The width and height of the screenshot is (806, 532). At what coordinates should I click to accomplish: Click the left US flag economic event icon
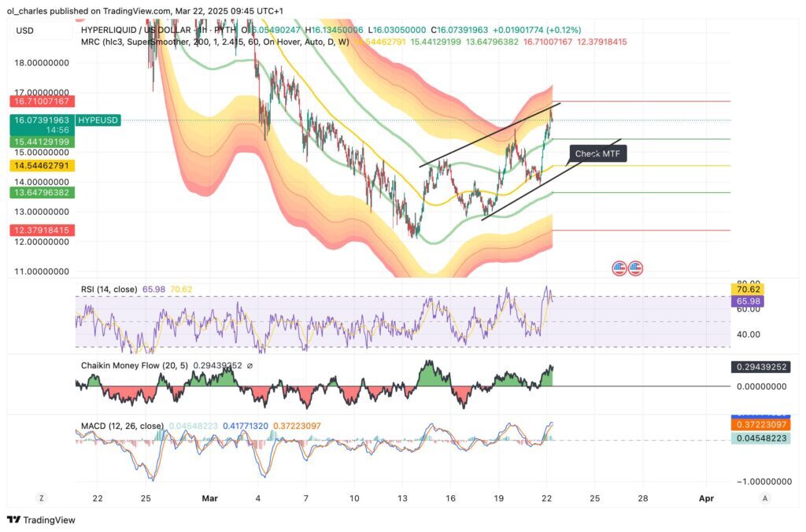(619, 268)
